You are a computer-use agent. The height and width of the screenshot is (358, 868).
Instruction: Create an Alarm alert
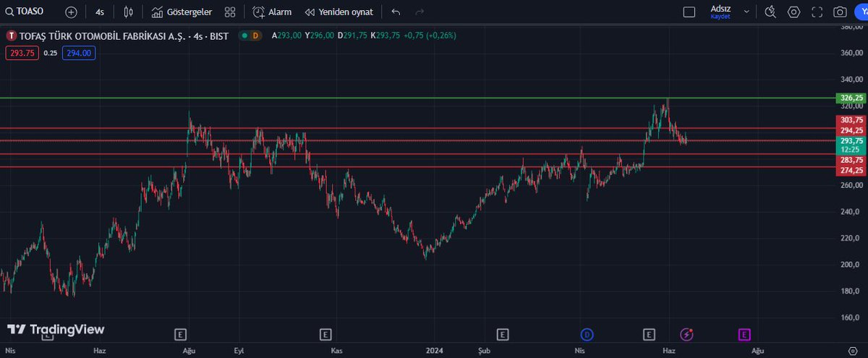click(x=272, y=12)
